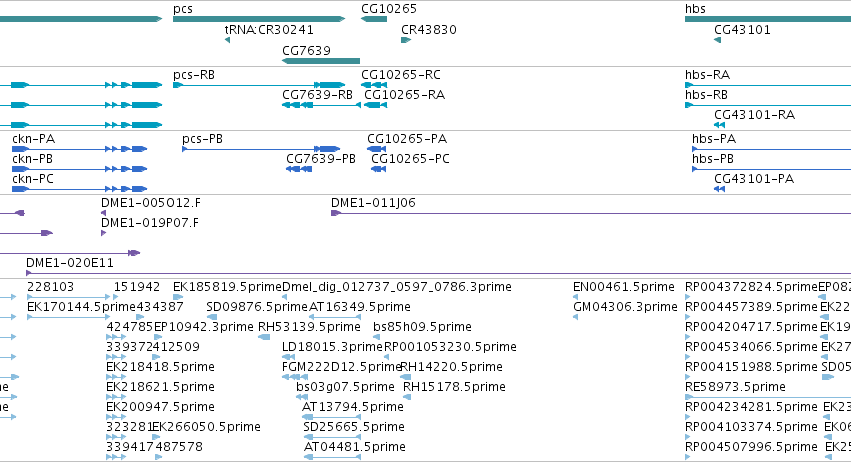The height and width of the screenshot is (462, 851).
Task: Click the SD25665.5prime EST feature
Action: point(332,437)
